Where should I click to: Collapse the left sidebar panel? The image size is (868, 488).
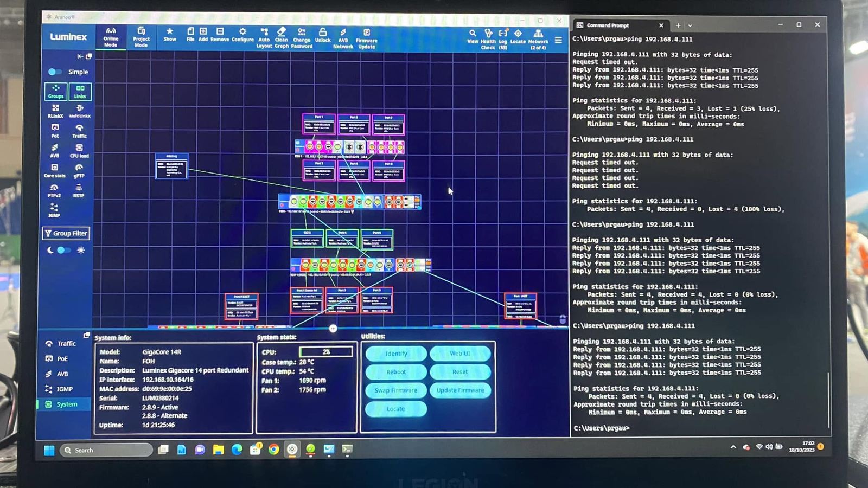pyautogui.click(x=80, y=56)
